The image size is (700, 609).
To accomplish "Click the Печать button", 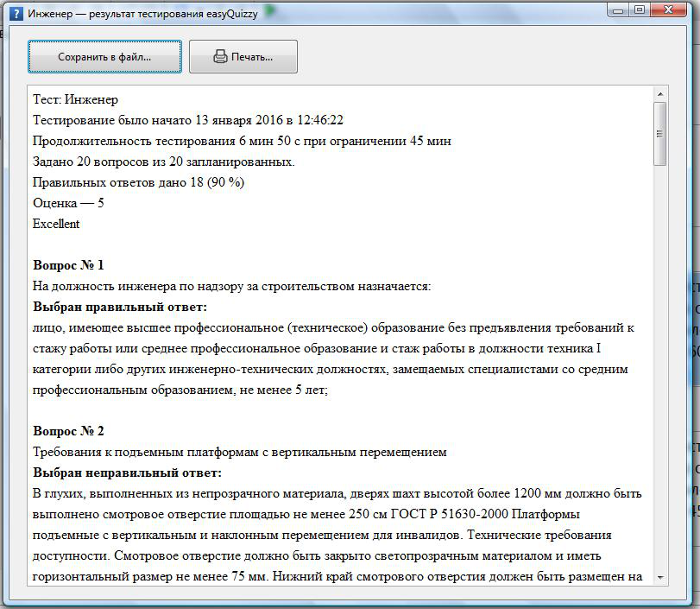I will pyautogui.click(x=245, y=57).
